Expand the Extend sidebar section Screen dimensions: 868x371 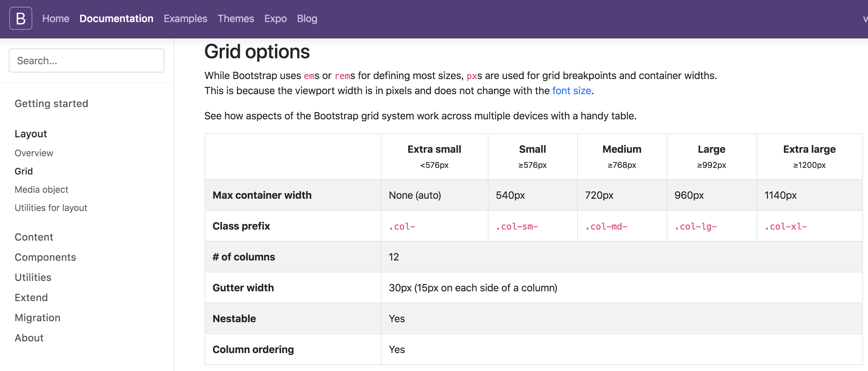tap(31, 298)
